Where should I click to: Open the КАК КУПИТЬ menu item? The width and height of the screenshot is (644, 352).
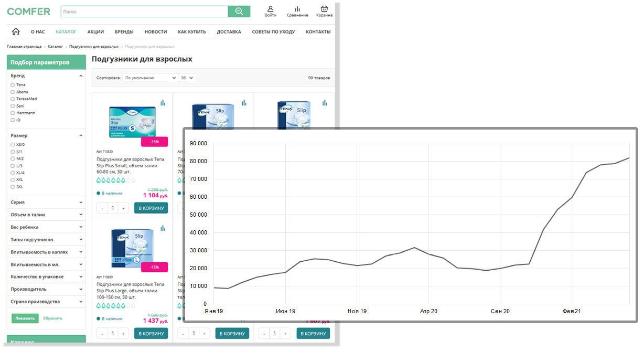click(192, 32)
